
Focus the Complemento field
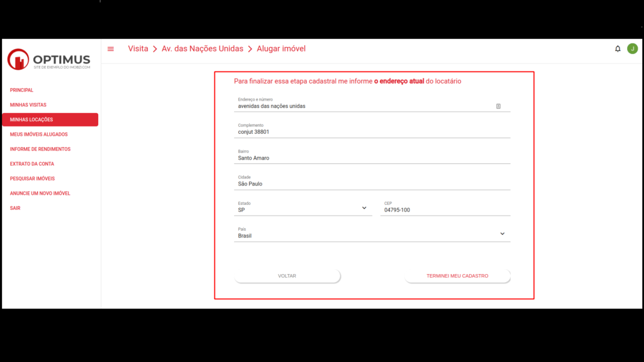point(372,130)
